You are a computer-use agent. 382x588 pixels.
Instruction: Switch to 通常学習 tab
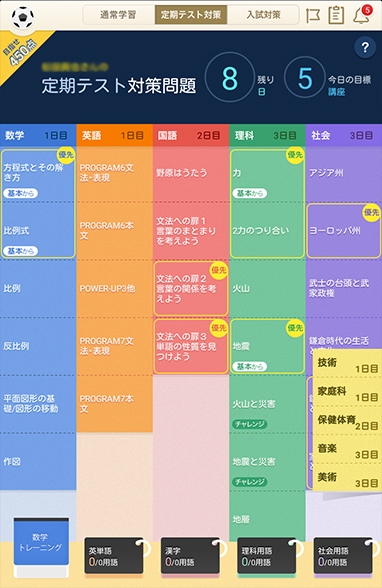(118, 15)
